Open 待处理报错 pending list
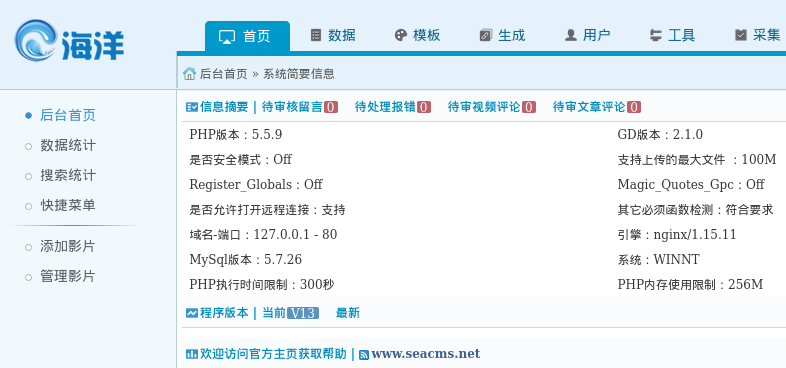Screen dimensions: 786x368 point(385,107)
